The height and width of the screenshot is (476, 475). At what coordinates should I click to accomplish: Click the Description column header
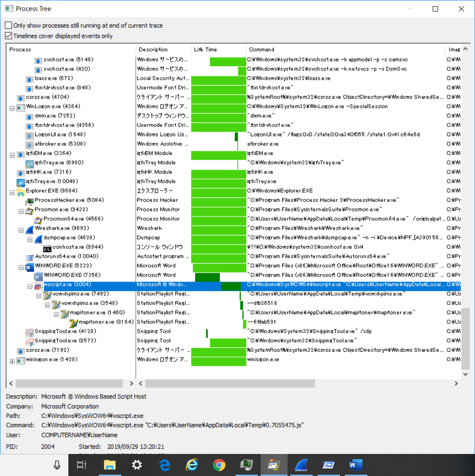point(163,49)
